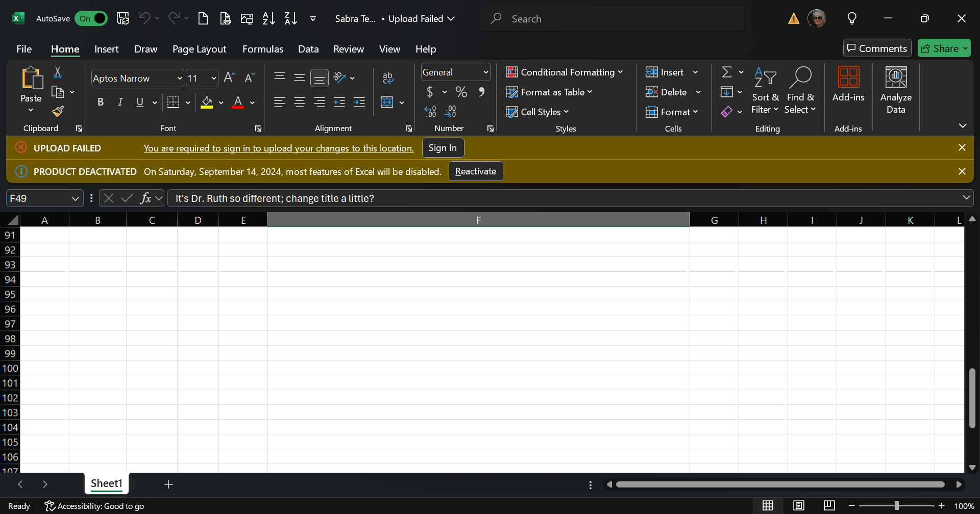Click the Analyze Data icon
Screen dimensions: 980x514
click(896, 91)
